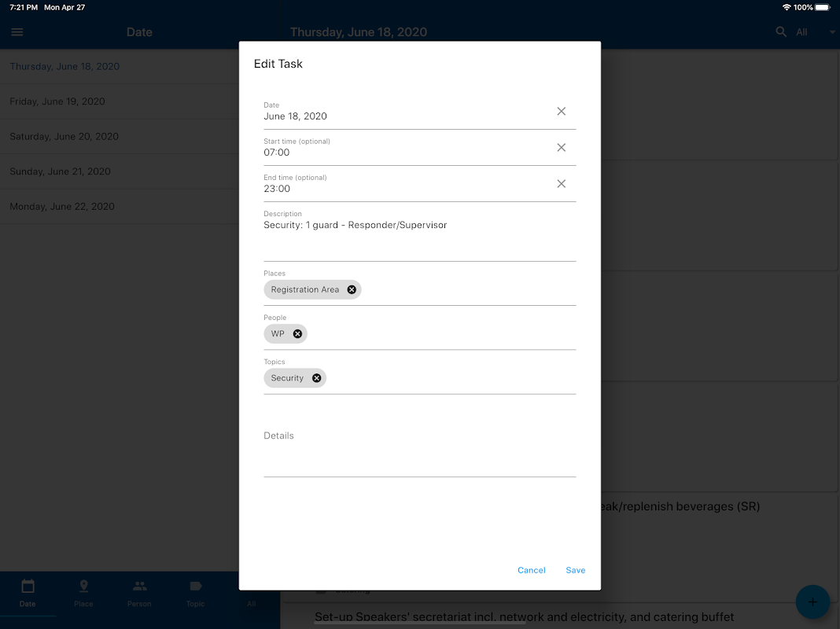Viewport: 840px width, 629px height.
Task: Select Sunday, June 21, 2020 in list
Action: pos(119,171)
